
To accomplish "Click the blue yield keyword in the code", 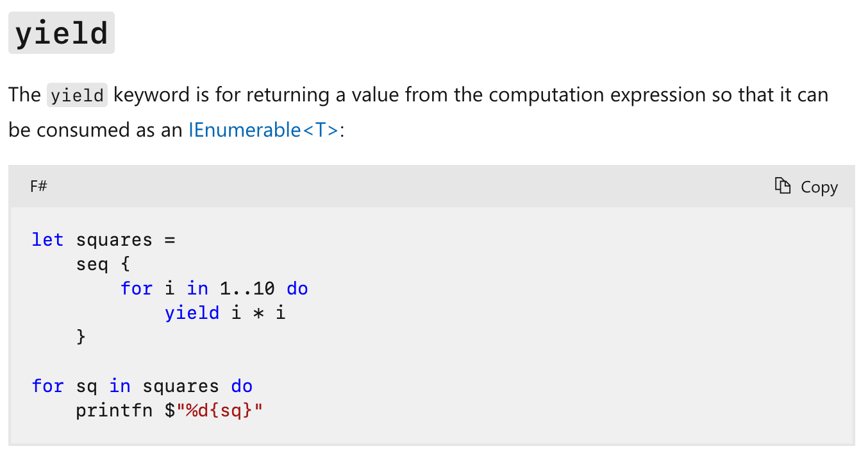I will 192,313.
